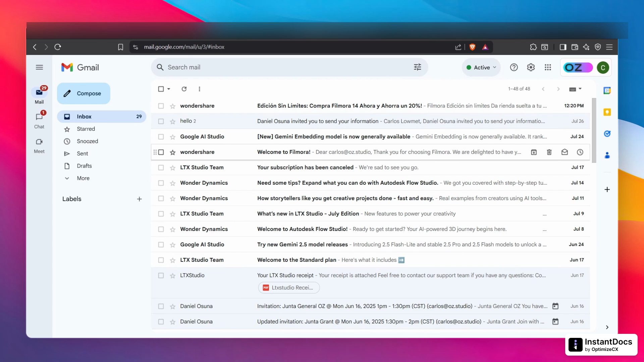Check the What's new in LTX Studio email
This screenshot has width=644, height=362.
tap(161, 214)
